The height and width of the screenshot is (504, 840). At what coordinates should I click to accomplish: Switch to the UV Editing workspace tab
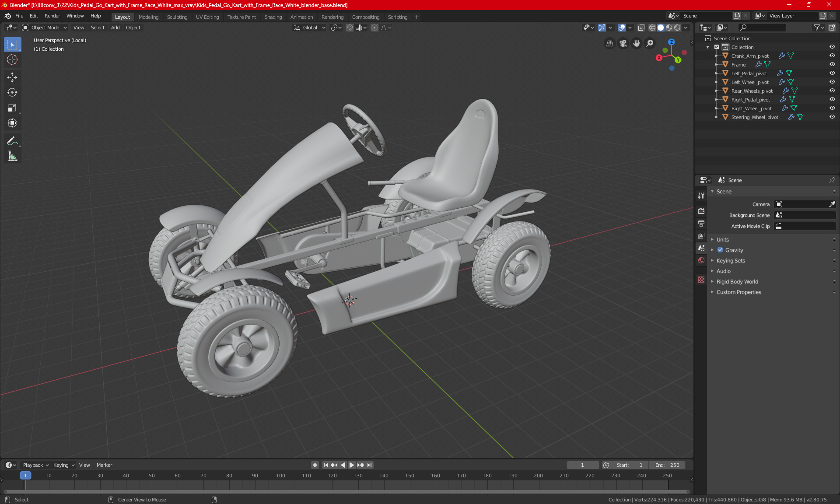click(x=207, y=17)
